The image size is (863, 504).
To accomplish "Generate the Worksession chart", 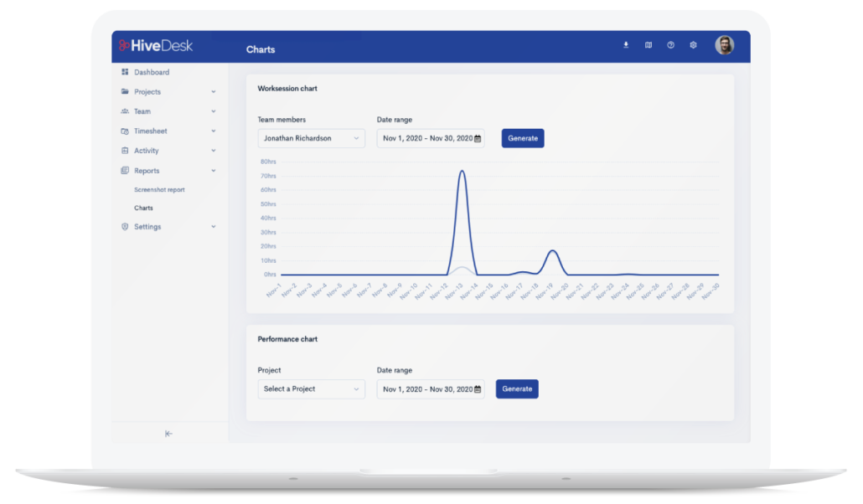I will [x=523, y=138].
